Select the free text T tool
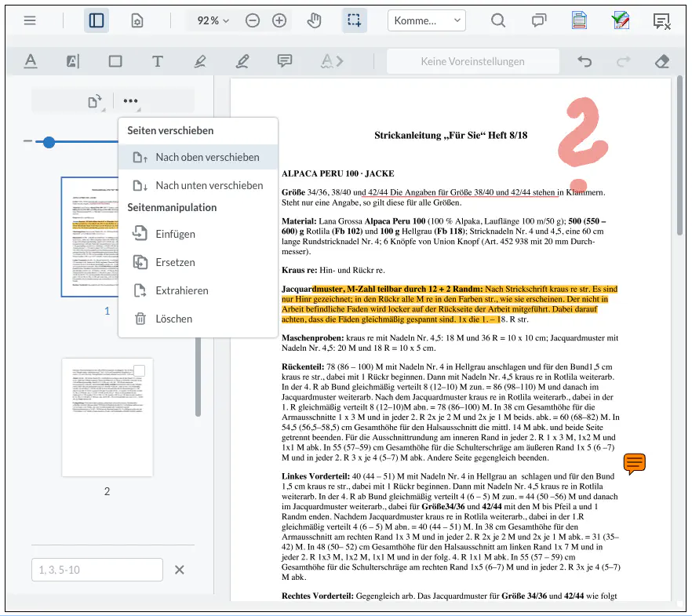692x616 pixels. point(158,61)
